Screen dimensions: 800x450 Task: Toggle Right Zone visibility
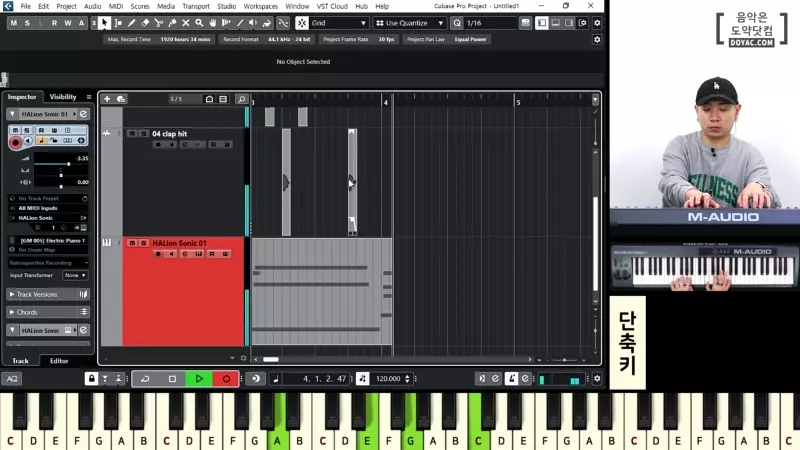tap(569, 23)
